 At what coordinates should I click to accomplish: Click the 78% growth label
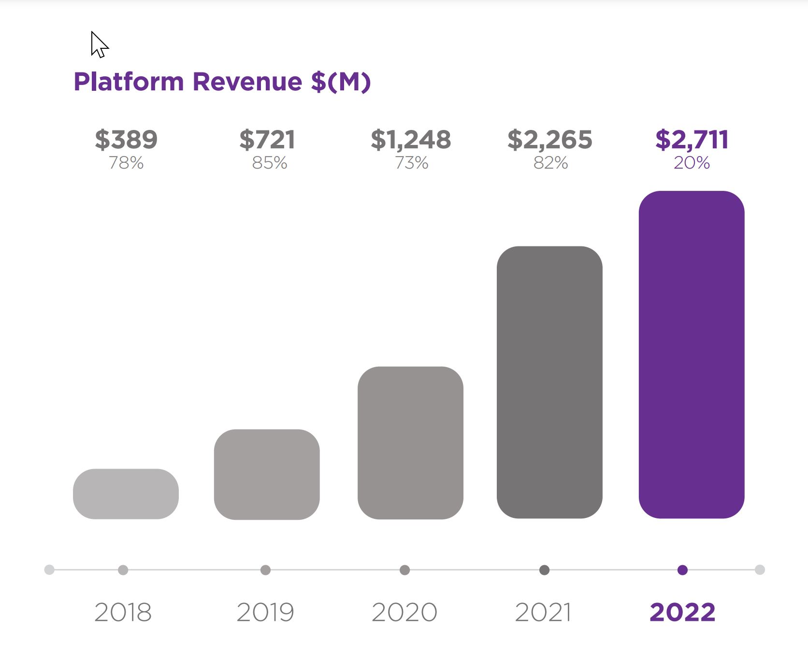tap(126, 163)
